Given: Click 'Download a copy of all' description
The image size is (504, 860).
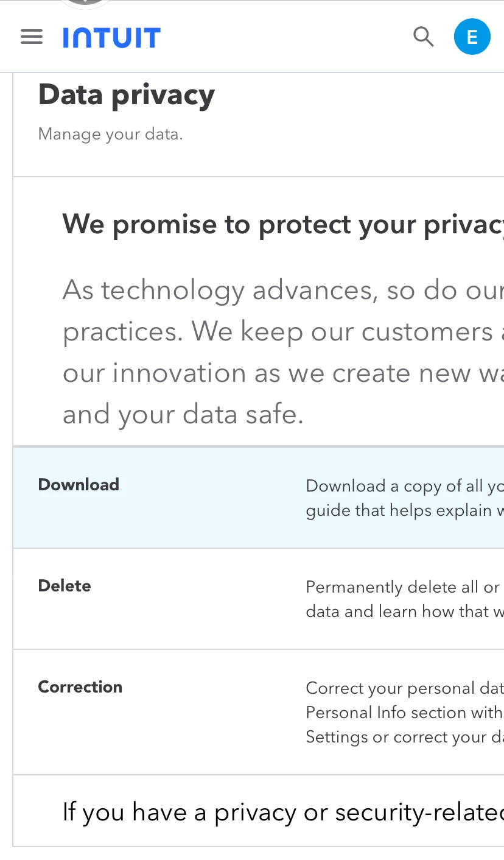Looking at the screenshot, I should pos(403,485).
